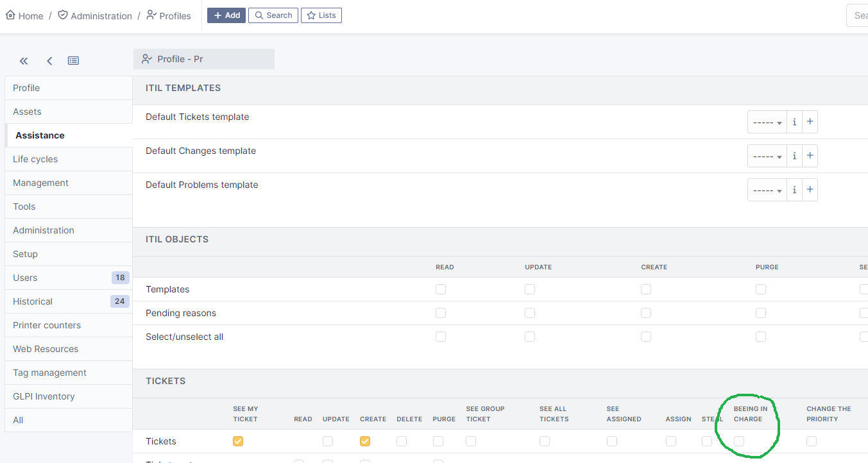Click the Profiles user icon in breadcrumb
Screen dimensions: 868x463
coord(151,15)
